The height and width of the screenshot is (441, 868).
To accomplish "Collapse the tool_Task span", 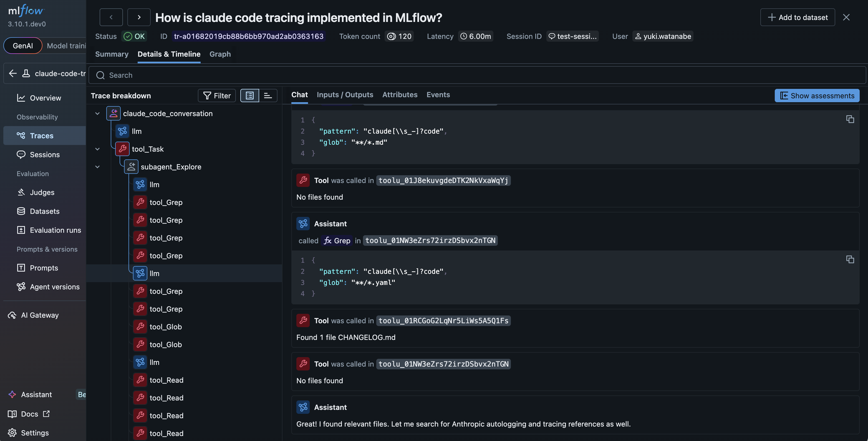I will click(x=97, y=149).
